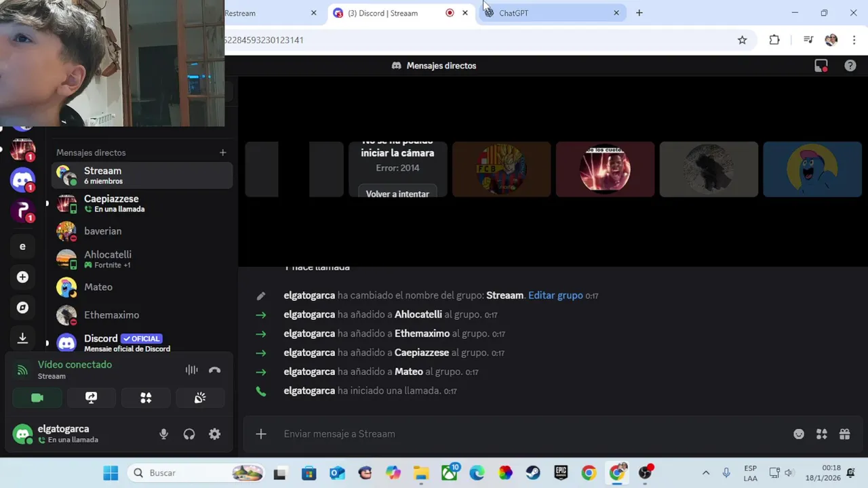
Task: Open Chrome media controls icon
Action: point(808,40)
